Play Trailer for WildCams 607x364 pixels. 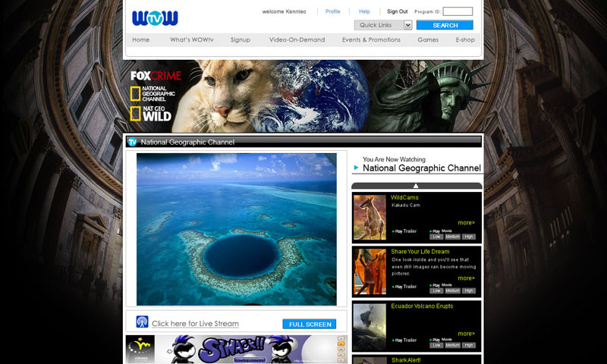coord(404,231)
